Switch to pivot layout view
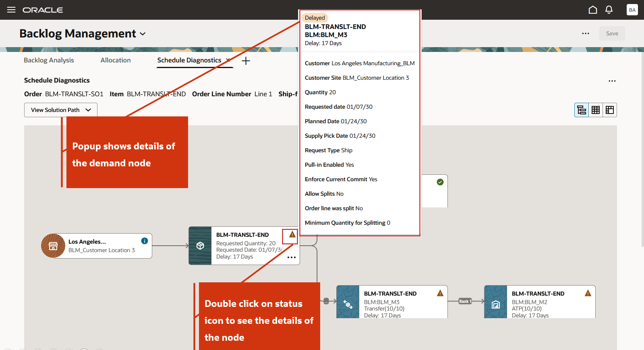Viewport: 644px width, 350px height. [x=610, y=110]
